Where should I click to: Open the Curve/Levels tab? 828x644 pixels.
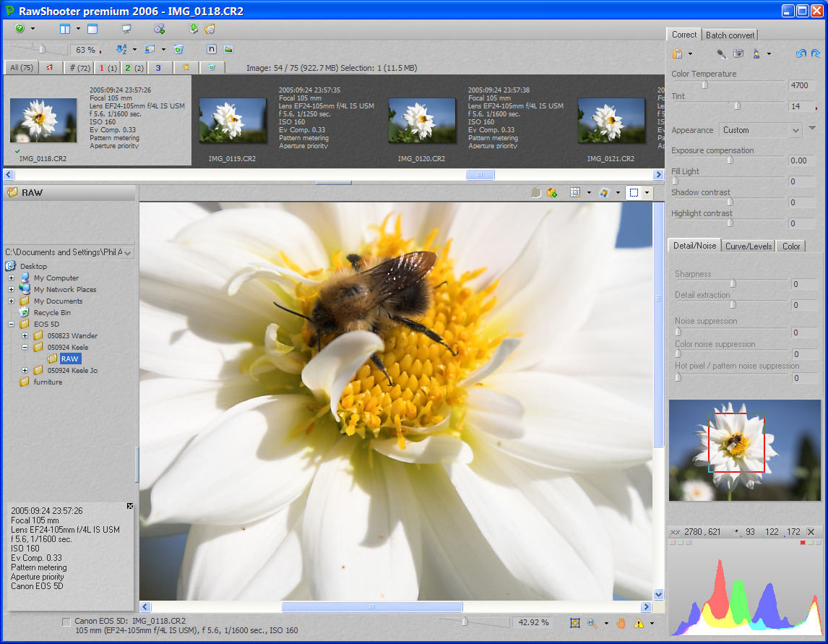(749, 246)
